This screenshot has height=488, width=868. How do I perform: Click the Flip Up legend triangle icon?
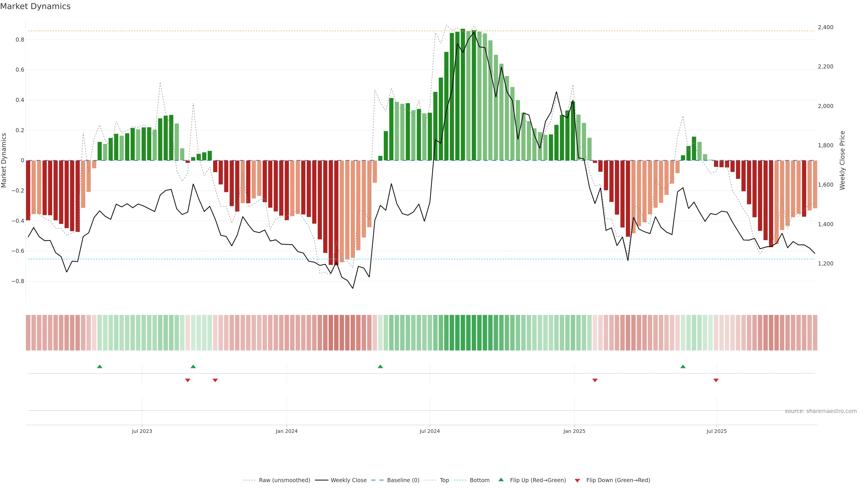(x=501, y=480)
